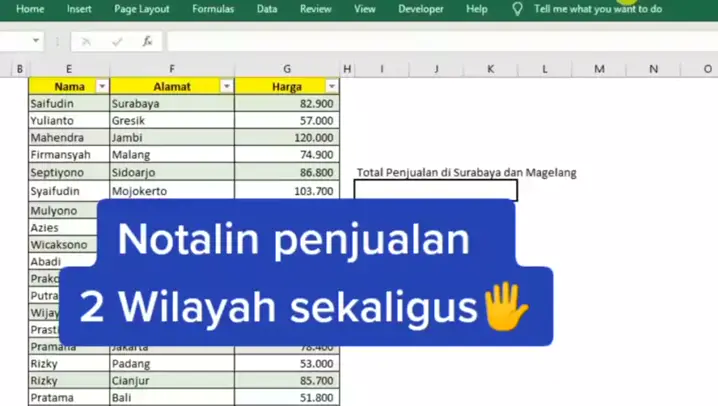Switch to the Page Layout tab
Viewport: 718px width, 406px height.
(141, 9)
